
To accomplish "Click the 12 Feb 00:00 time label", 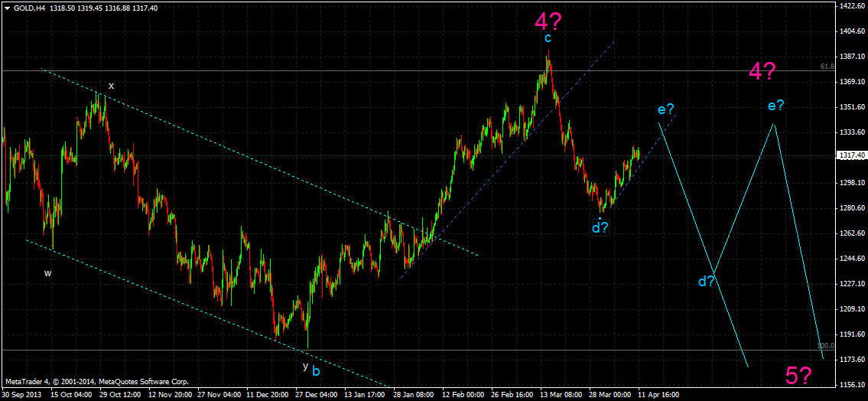I will coord(463,395).
